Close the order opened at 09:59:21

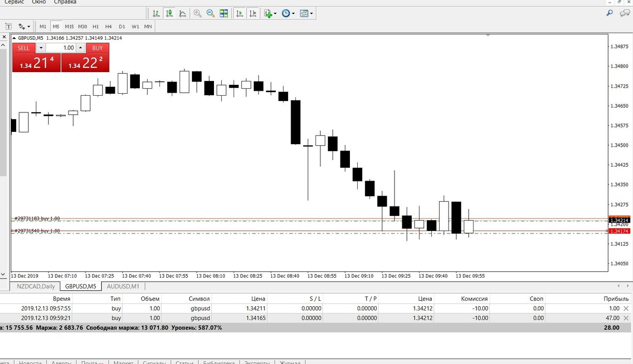coord(626,318)
